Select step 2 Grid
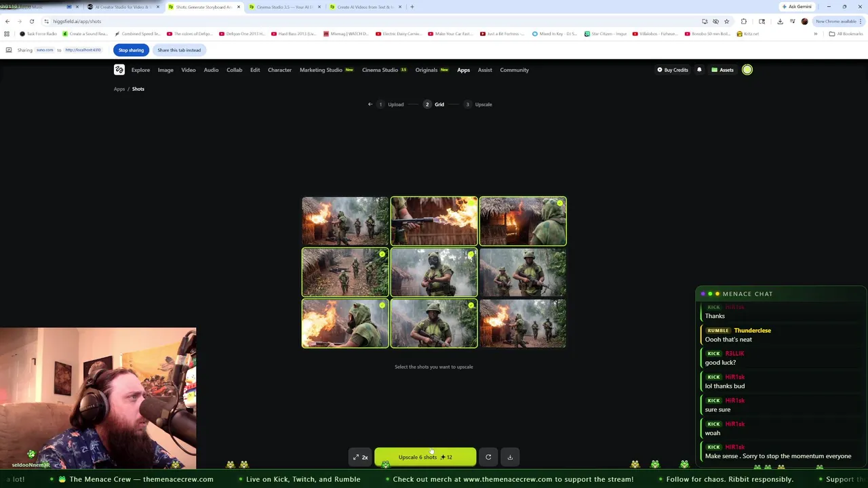This screenshot has height=488, width=868. click(435, 104)
